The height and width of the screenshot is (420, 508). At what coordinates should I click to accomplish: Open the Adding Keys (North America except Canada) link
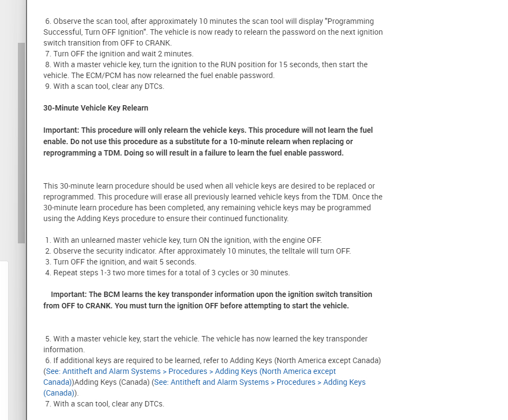191,371
